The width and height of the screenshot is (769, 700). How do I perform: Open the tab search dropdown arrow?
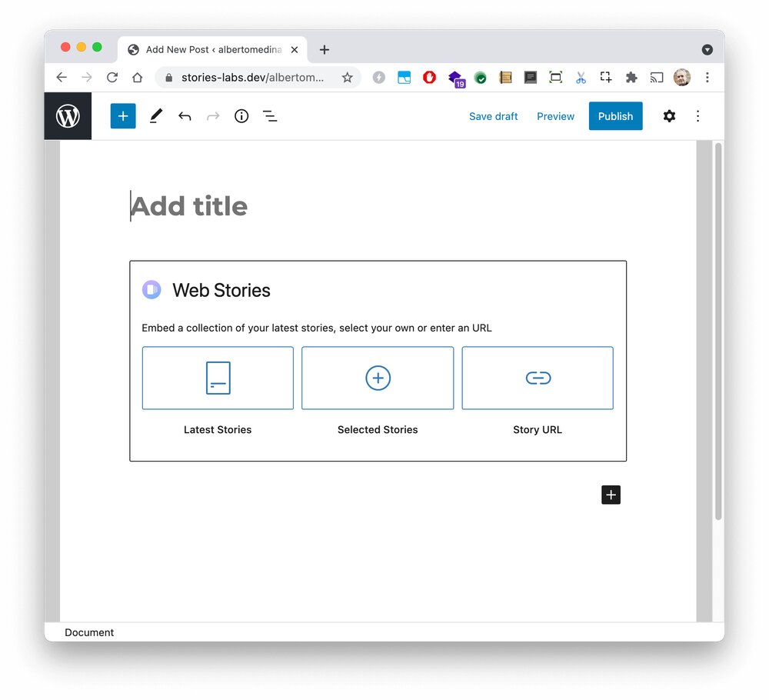(x=707, y=49)
